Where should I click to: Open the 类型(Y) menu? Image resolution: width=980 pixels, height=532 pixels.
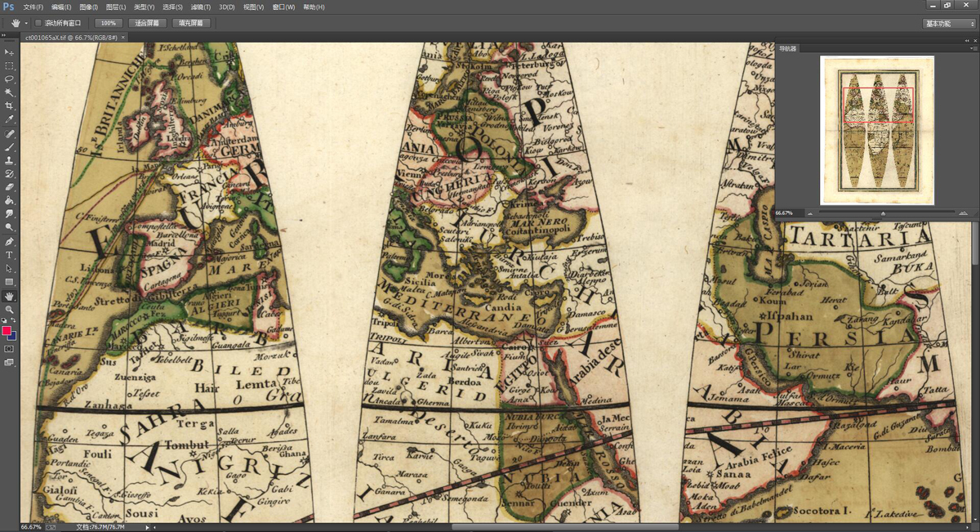(x=144, y=7)
